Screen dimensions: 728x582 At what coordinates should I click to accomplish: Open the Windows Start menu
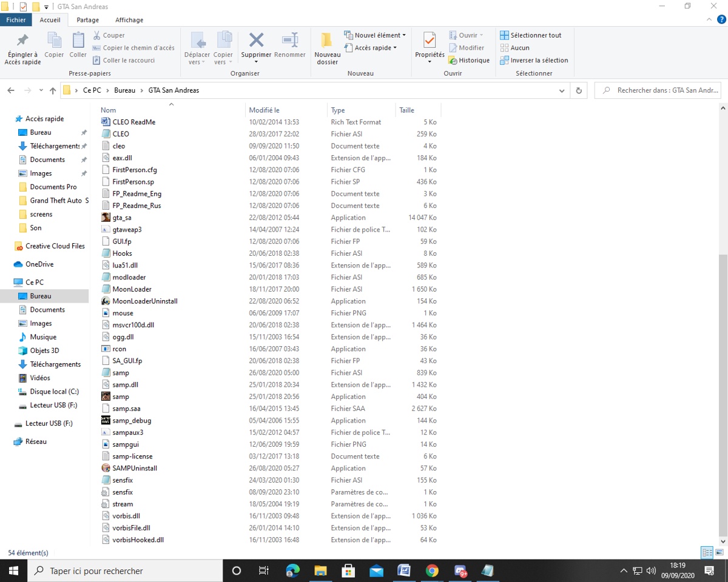(x=13, y=570)
